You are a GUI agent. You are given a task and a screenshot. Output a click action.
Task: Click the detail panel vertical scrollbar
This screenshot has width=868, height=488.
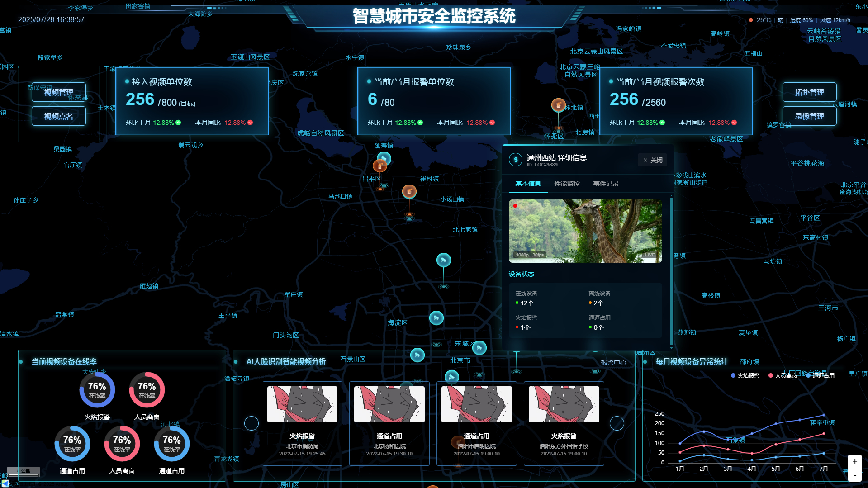[671, 271]
